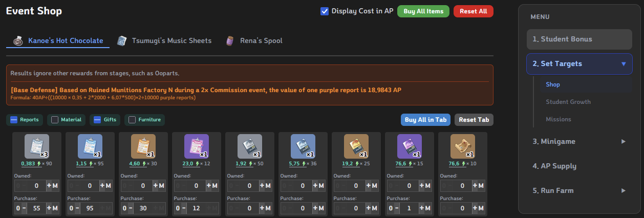Open the Student Bonus menu step

[x=579, y=39]
